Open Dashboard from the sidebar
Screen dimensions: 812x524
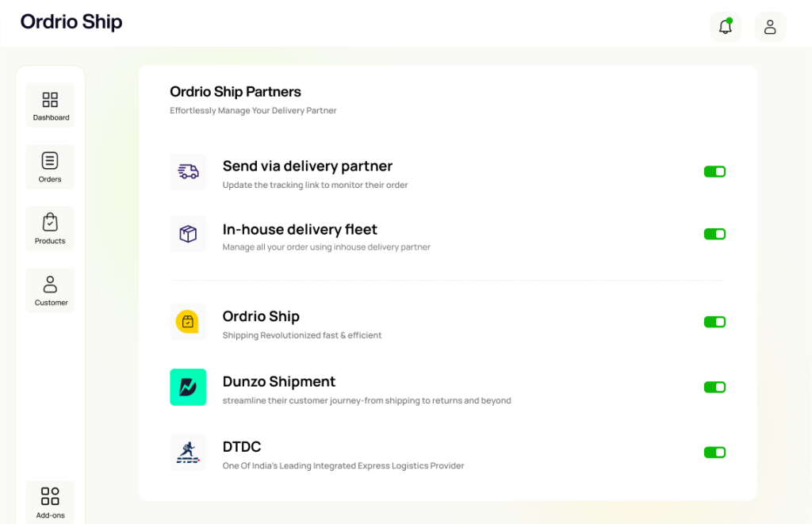pos(50,105)
